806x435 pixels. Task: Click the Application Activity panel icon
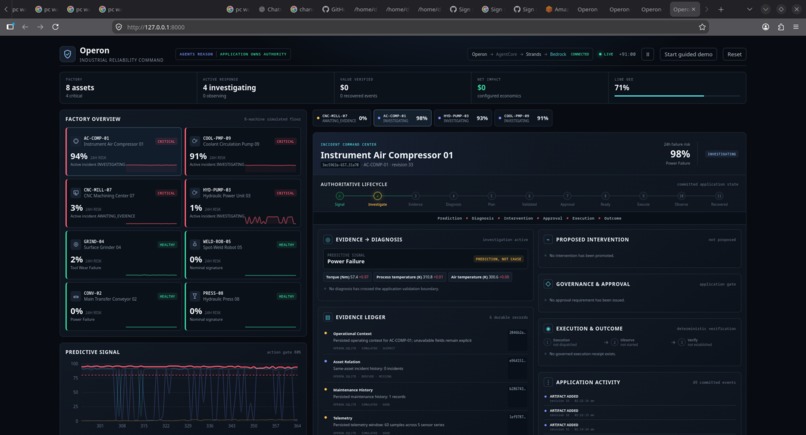pos(548,382)
